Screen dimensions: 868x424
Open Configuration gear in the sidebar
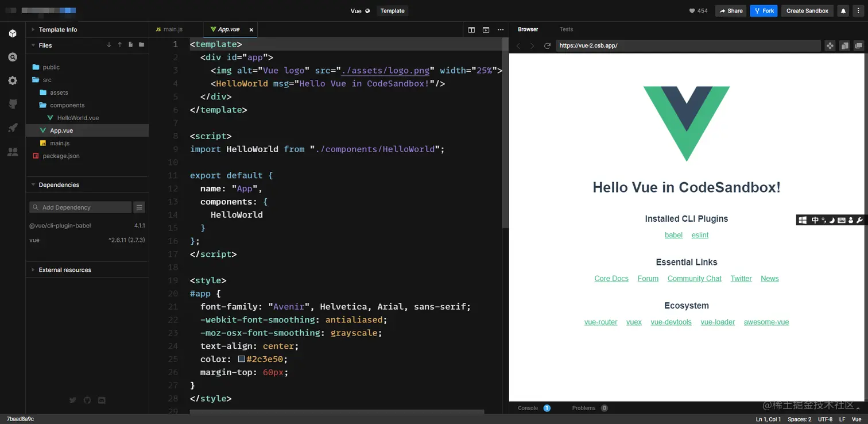point(13,80)
